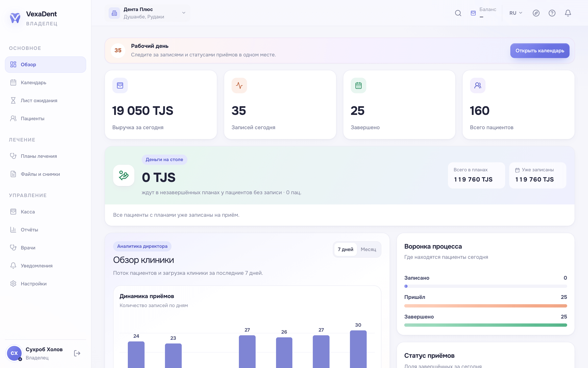Open the RU language dropdown
This screenshot has height=368, width=588.
(x=516, y=13)
